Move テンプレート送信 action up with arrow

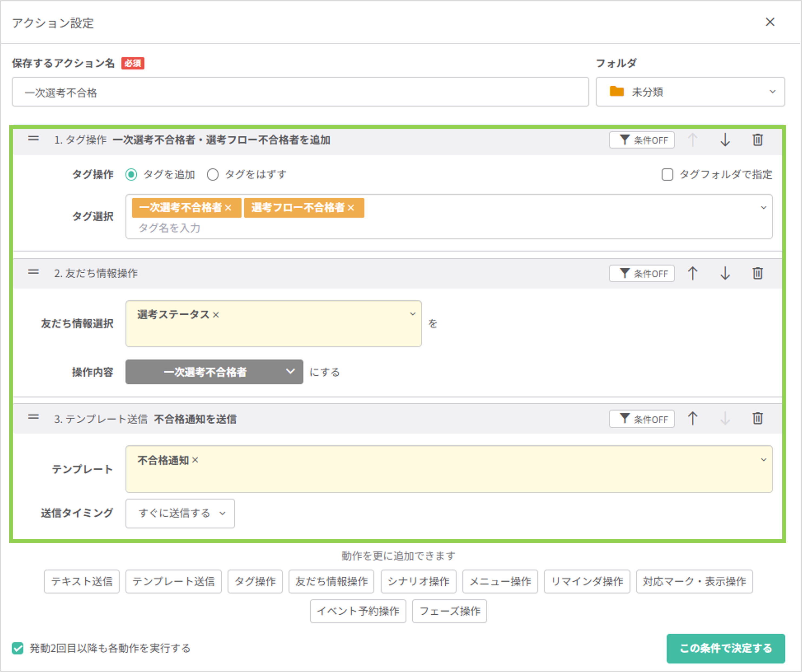click(x=692, y=418)
